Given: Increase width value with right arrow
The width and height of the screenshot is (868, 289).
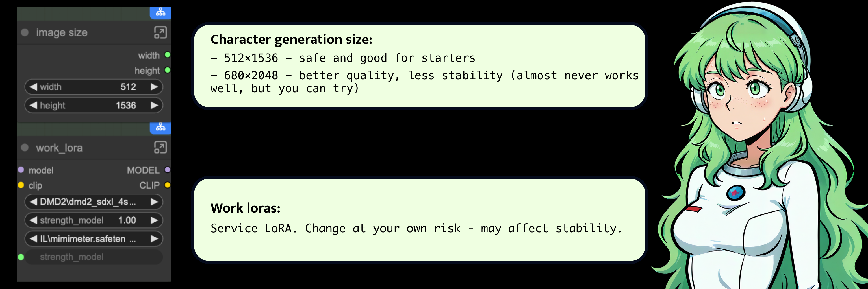Looking at the screenshot, I should tap(154, 87).
